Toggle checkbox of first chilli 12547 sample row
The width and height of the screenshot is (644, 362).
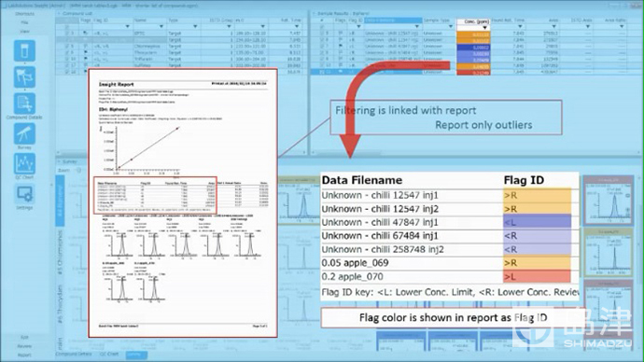point(322,34)
